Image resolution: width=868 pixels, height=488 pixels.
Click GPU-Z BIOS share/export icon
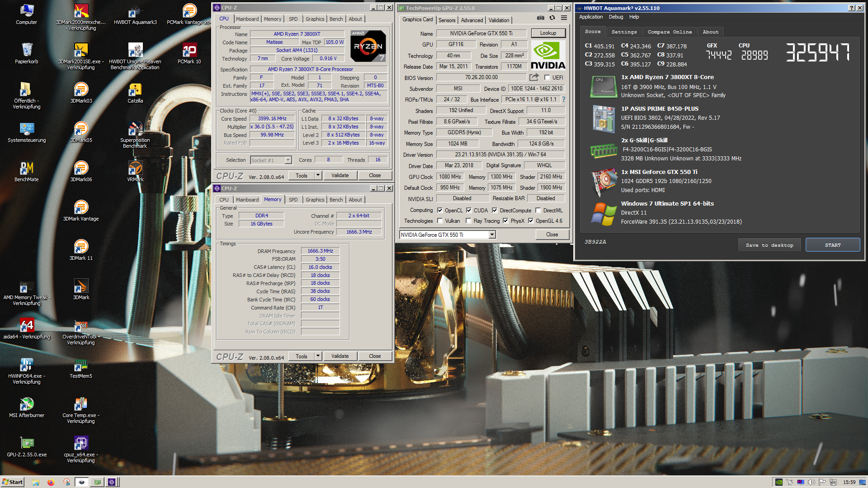click(534, 77)
